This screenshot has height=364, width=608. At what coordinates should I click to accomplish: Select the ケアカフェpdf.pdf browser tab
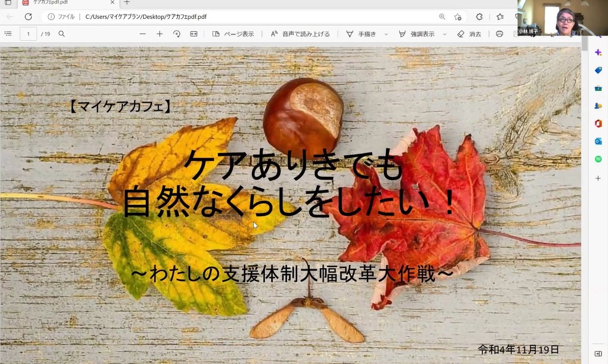click(65, 3)
